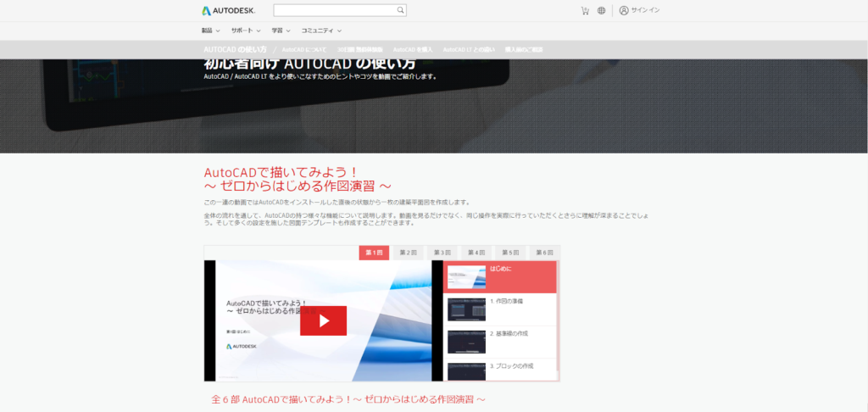Select thumbnail for 3. ブロックの作成
This screenshot has height=412, width=868.
[x=467, y=371]
